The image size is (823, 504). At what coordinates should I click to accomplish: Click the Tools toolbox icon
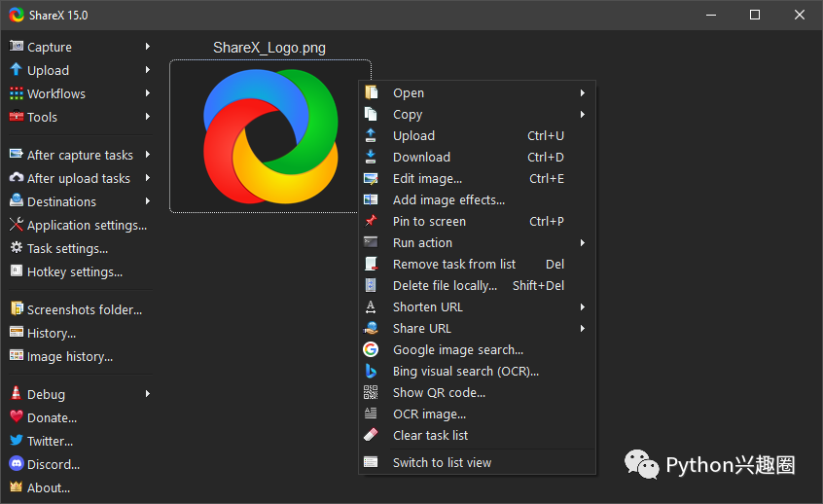coord(17,117)
